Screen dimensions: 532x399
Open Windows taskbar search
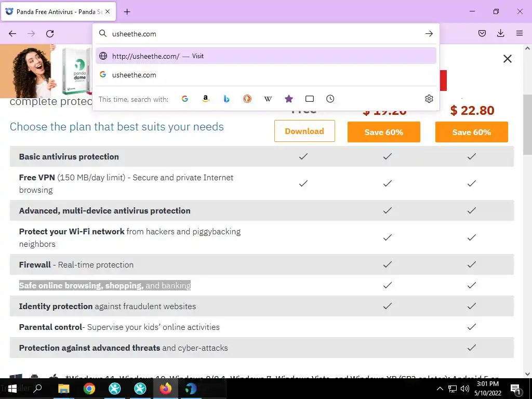click(37, 389)
